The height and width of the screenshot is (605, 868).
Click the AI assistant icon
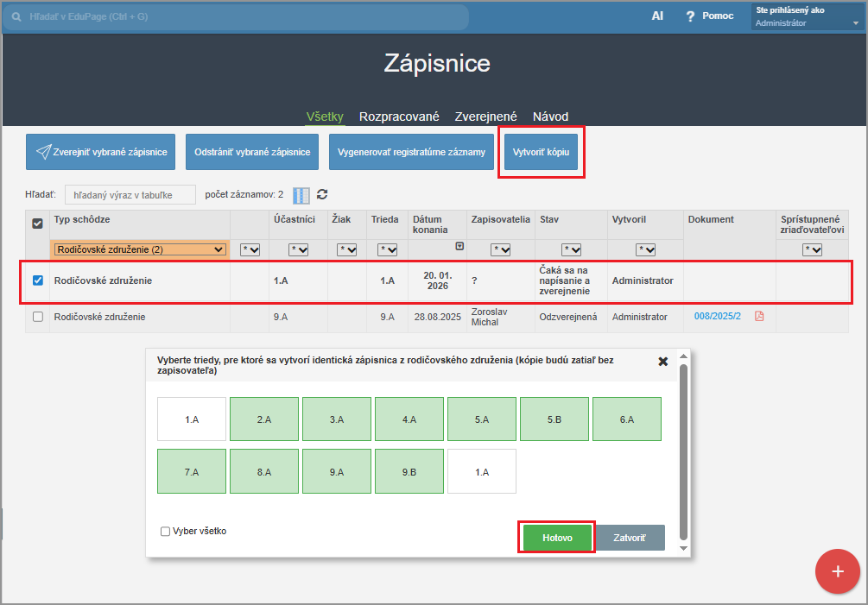click(657, 16)
